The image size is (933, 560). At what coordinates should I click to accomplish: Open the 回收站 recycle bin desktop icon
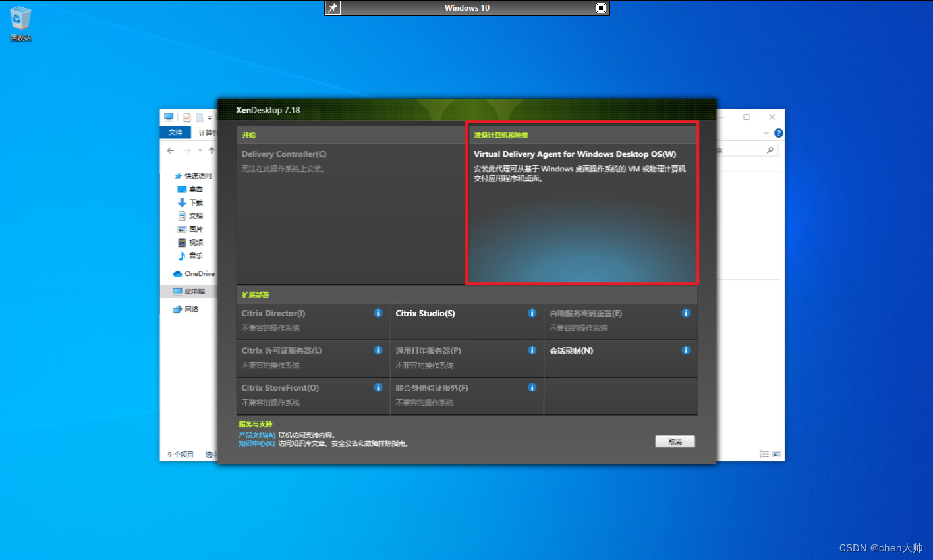(x=20, y=24)
